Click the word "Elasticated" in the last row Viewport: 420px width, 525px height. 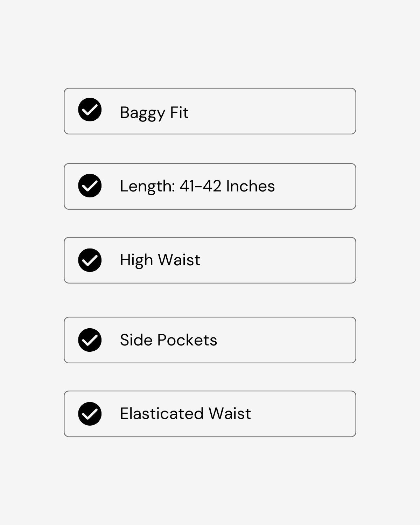pos(162,413)
